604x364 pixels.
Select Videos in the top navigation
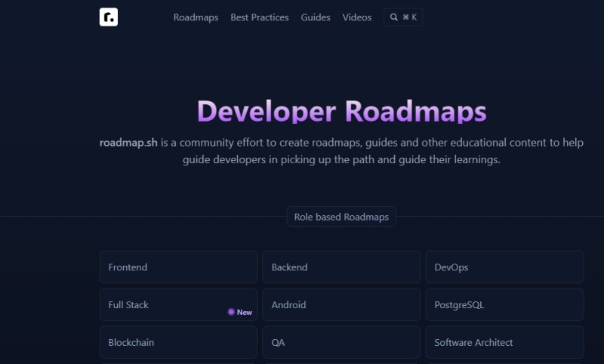click(x=357, y=17)
